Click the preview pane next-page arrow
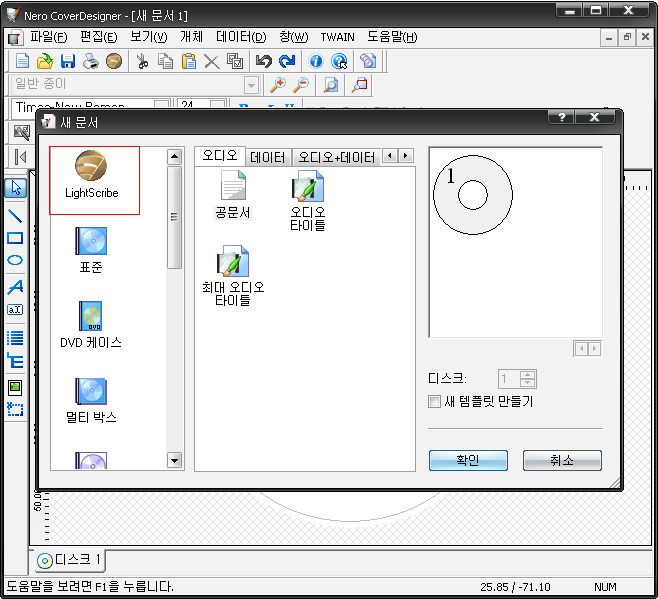The width and height of the screenshot is (658, 599). click(594, 349)
